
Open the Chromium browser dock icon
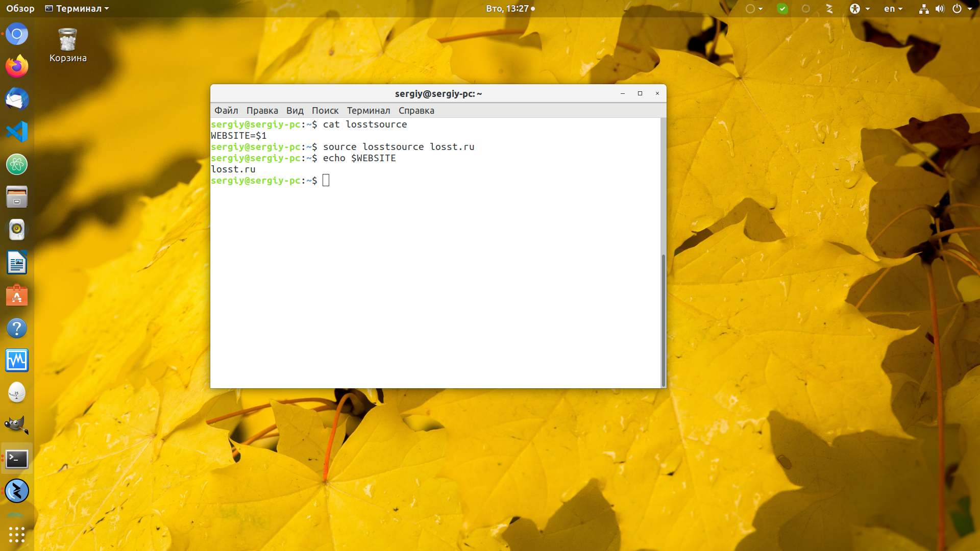17,34
